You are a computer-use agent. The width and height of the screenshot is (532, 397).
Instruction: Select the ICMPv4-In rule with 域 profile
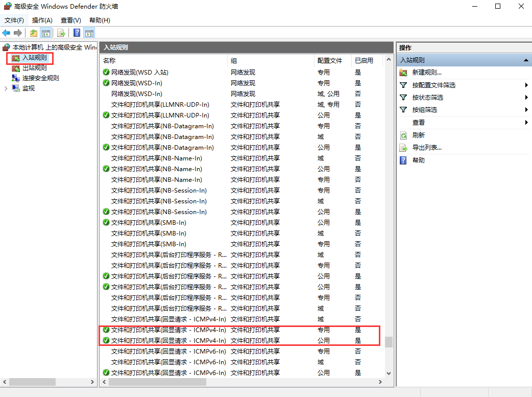coord(242,319)
